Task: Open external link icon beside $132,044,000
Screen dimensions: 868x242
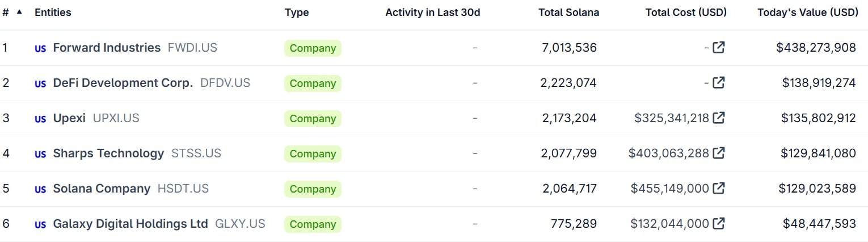Action: click(718, 224)
